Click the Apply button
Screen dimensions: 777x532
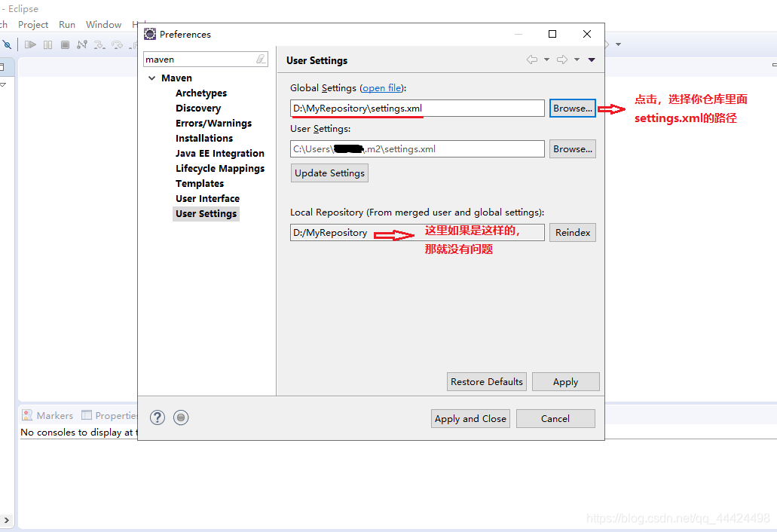[x=565, y=382]
